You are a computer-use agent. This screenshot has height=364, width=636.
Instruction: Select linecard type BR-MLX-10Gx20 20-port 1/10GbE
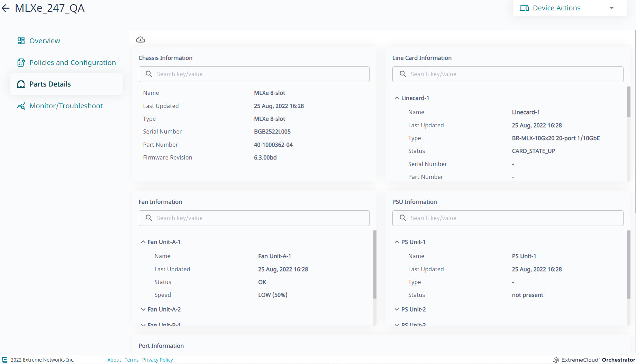click(x=556, y=138)
